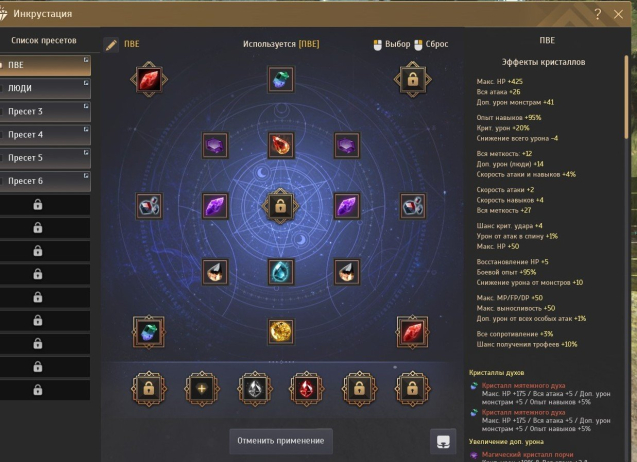Select the red crystal in top-left slot
The width and height of the screenshot is (637, 462).
pyautogui.click(x=149, y=79)
